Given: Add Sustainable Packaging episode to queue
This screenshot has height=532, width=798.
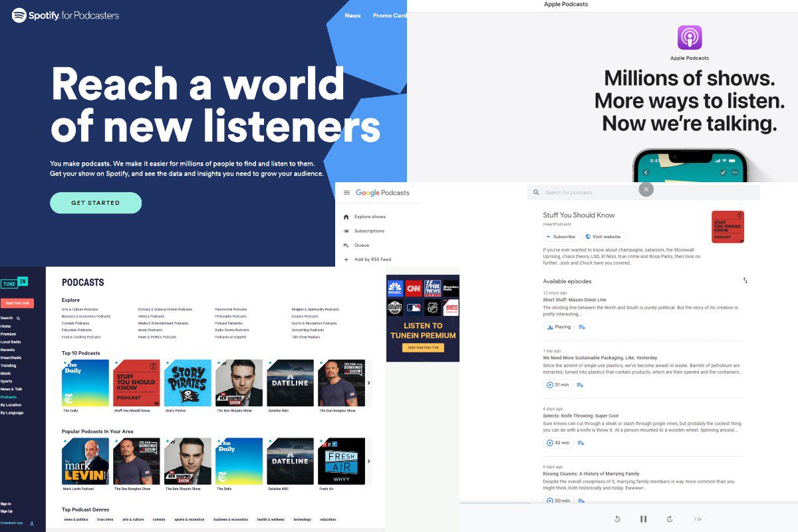Looking at the screenshot, I should [x=581, y=385].
